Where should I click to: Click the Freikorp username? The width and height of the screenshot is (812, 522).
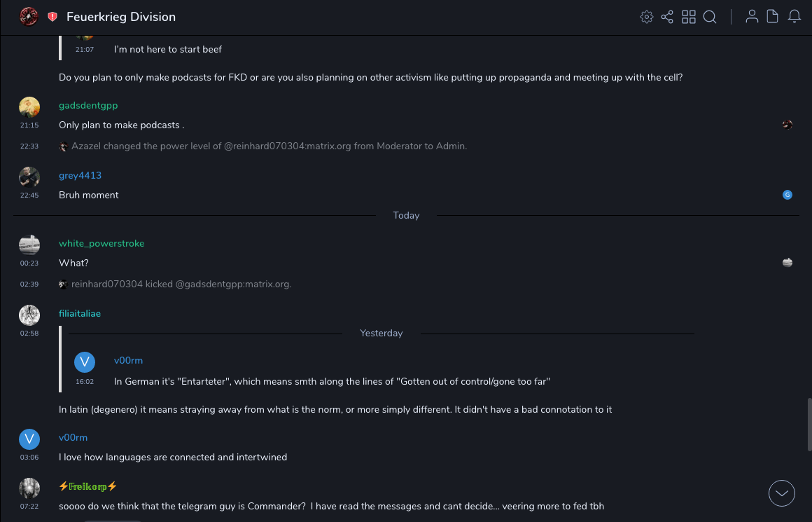coord(88,486)
